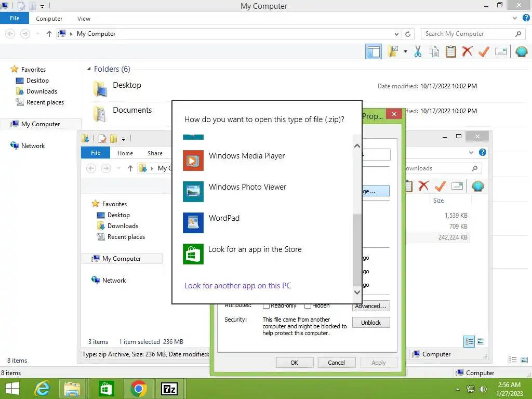This screenshot has height=399, width=532.
Task: Expand the ribbon chevron in My Computer window
Action: (x=515, y=18)
